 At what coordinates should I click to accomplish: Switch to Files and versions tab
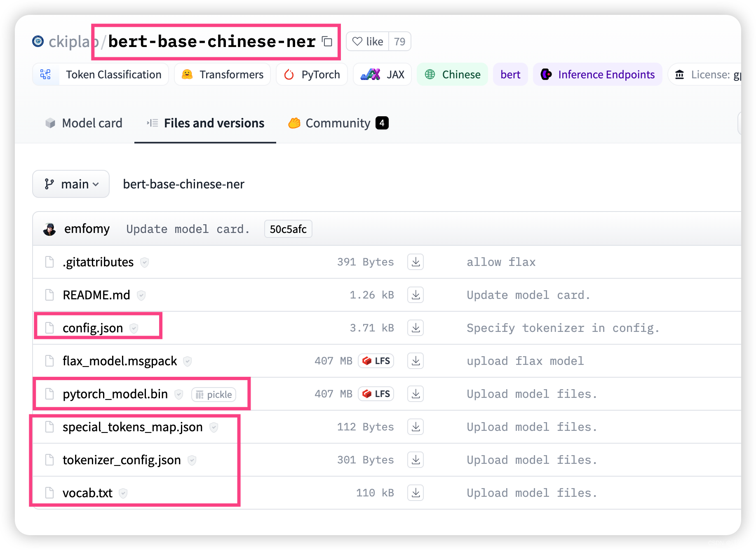tap(205, 123)
